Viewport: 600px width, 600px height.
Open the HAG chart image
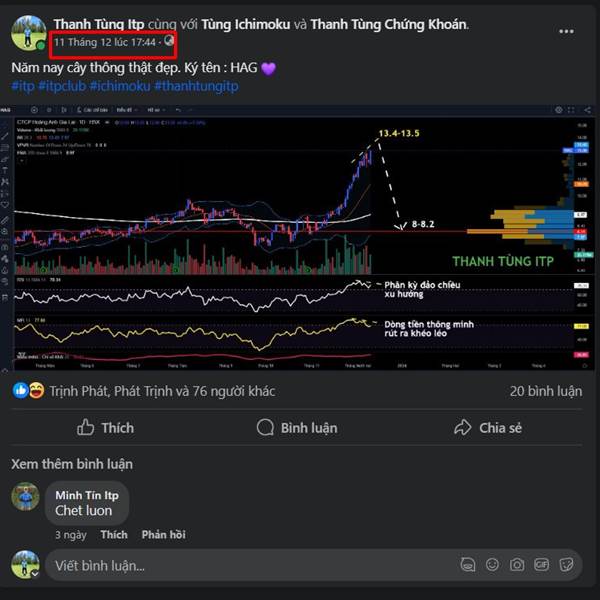[297, 238]
